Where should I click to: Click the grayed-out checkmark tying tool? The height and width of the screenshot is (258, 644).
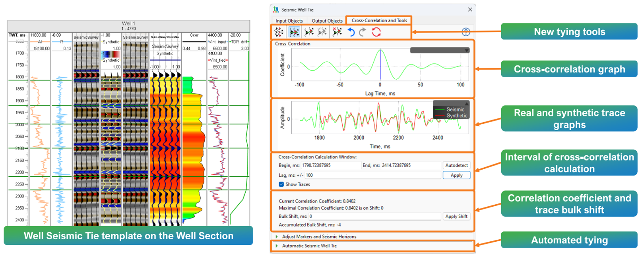(322, 32)
